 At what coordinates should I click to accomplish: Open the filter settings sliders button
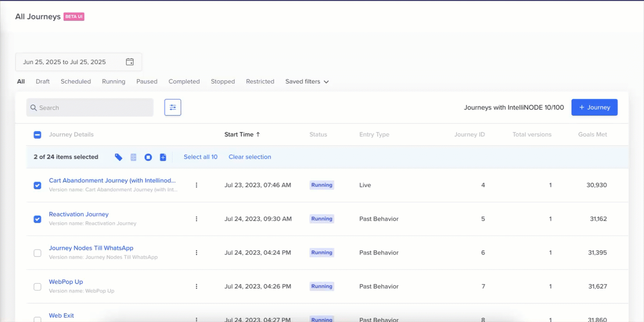click(x=173, y=107)
